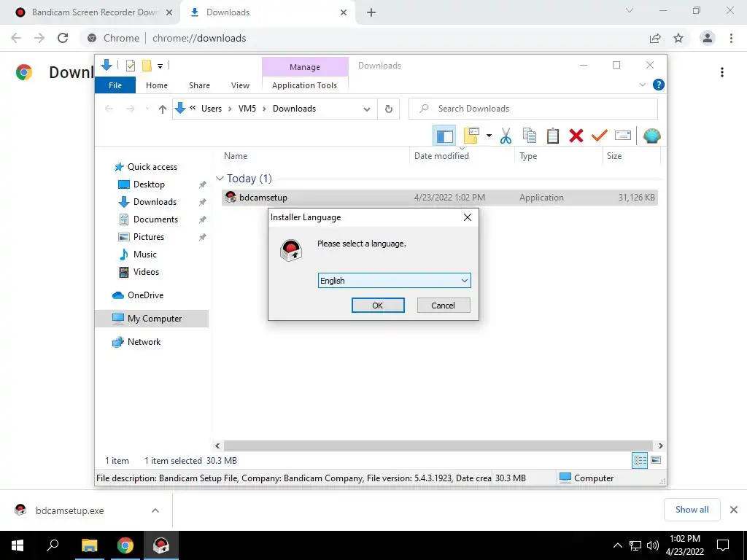Viewport: 747px width, 560px height.
Task: Select Network in navigation pane
Action: click(x=144, y=342)
